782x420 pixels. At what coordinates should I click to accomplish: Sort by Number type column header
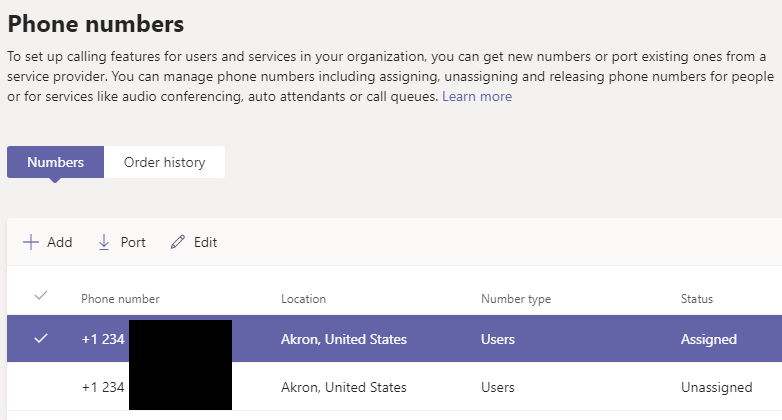click(516, 299)
